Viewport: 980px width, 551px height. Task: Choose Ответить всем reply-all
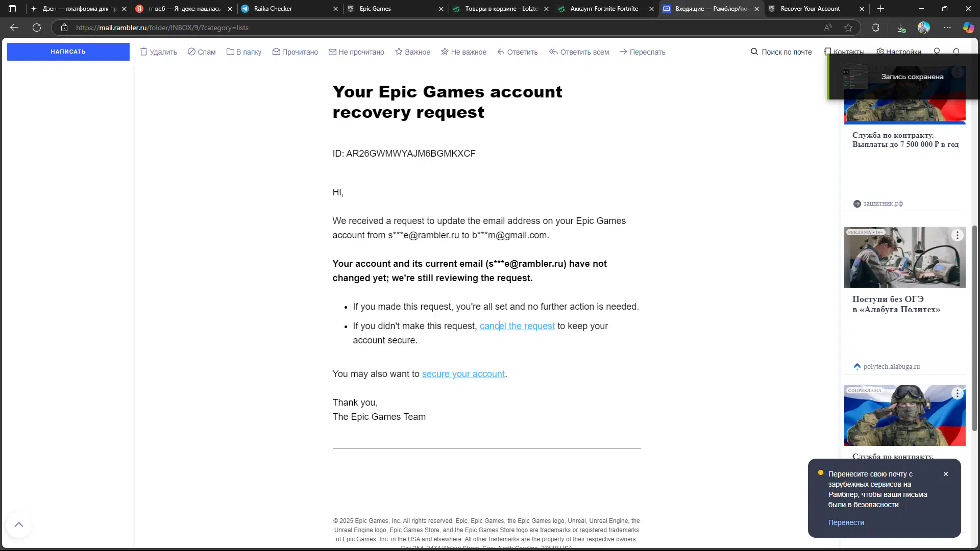pos(579,52)
